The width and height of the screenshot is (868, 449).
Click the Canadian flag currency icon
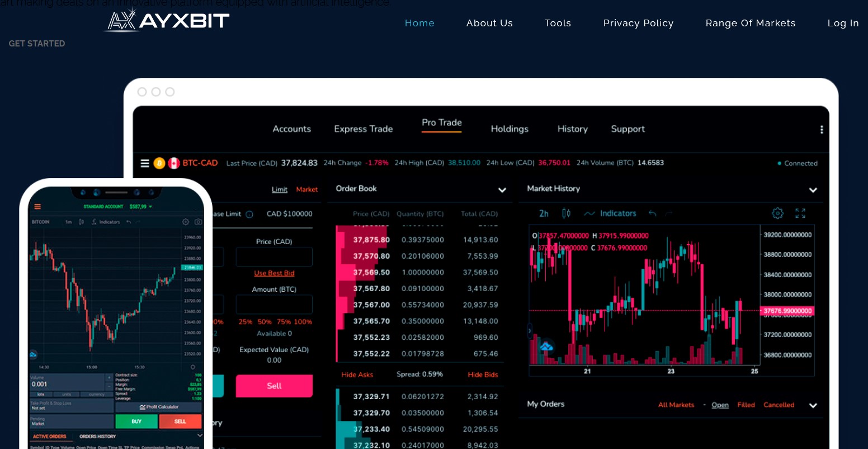pyautogui.click(x=174, y=163)
